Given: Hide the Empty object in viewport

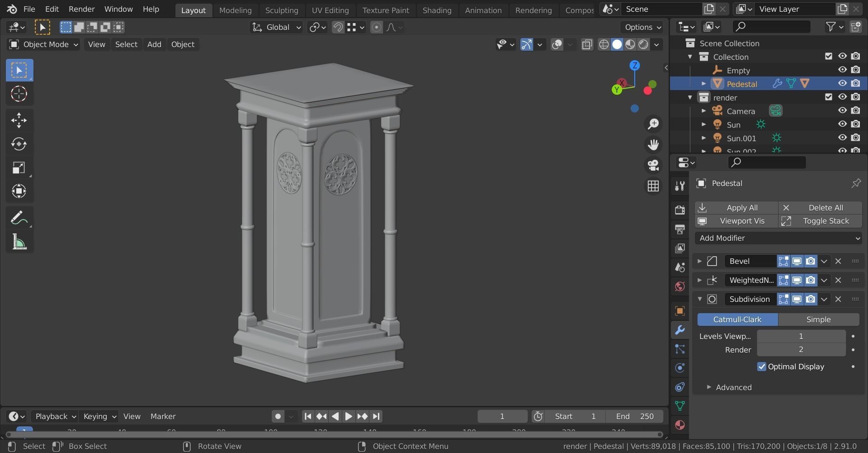Looking at the screenshot, I should click(x=842, y=70).
